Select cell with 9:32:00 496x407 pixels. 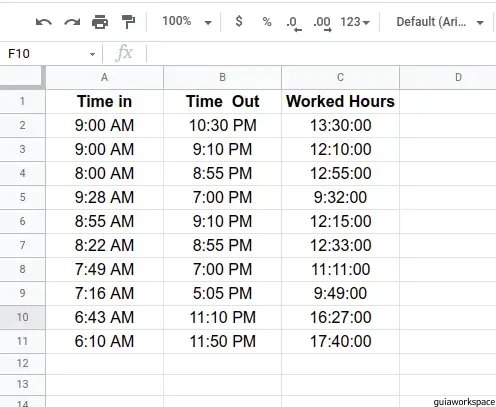coord(340,197)
